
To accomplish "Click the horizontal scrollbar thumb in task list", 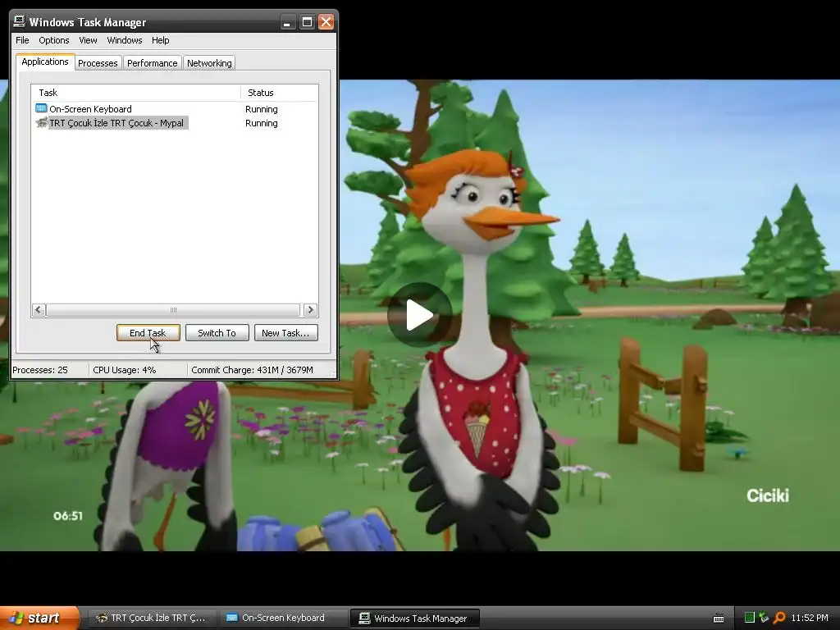I will point(173,309).
